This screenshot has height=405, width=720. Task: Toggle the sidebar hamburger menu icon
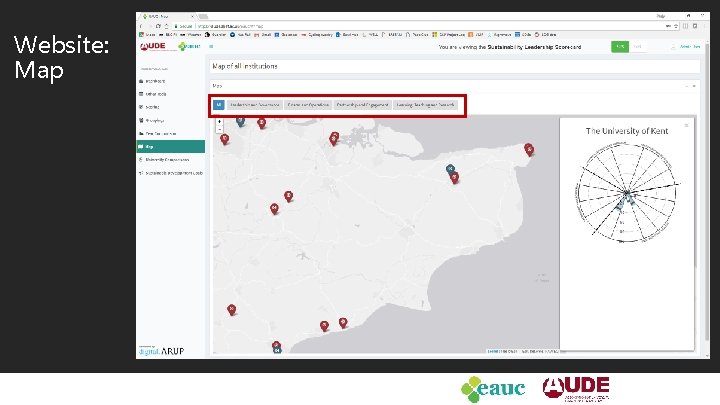(211, 46)
